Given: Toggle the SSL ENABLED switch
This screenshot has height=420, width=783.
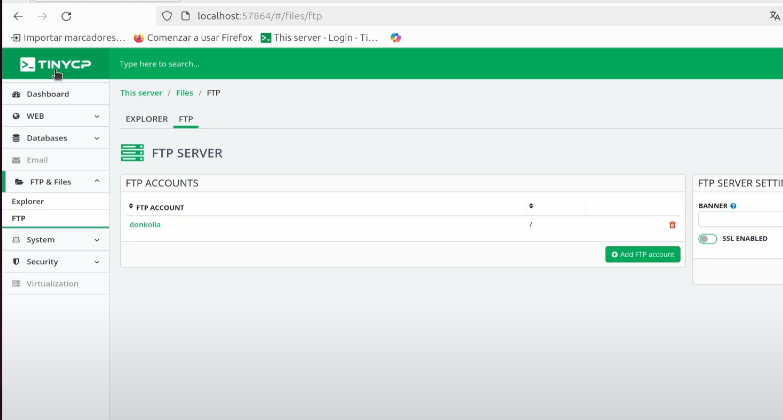Looking at the screenshot, I should [708, 239].
